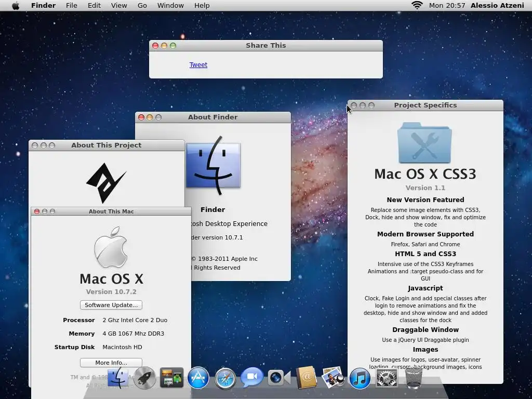Open Mission Control in dock

point(171,377)
